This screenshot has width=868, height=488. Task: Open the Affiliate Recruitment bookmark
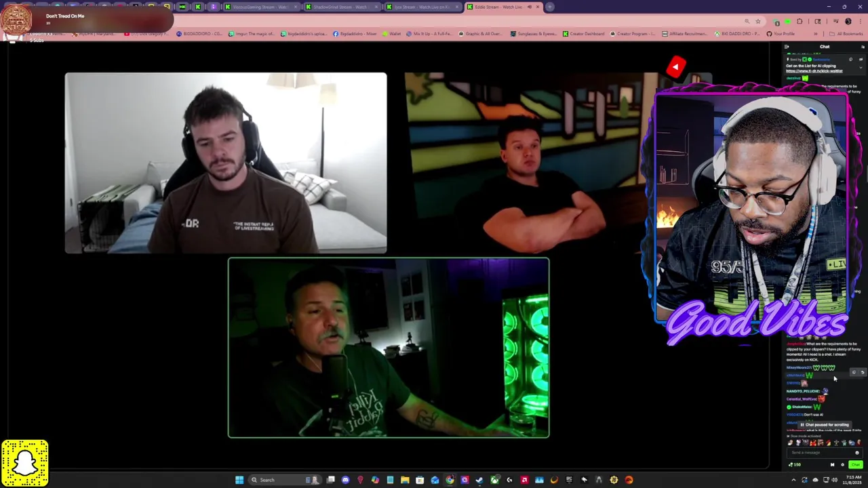[684, 33]
